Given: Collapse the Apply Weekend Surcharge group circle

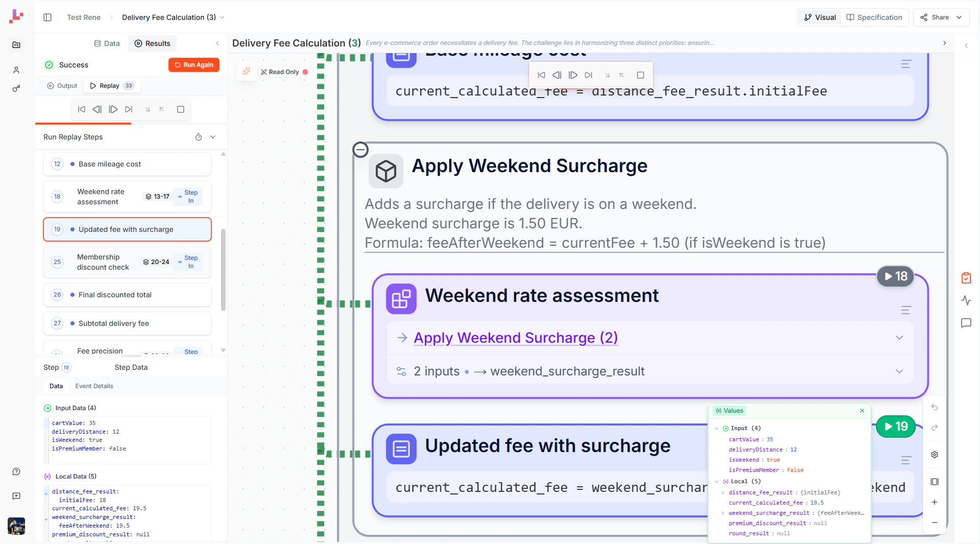Looking at the screenshot, I should coord(361,150).
